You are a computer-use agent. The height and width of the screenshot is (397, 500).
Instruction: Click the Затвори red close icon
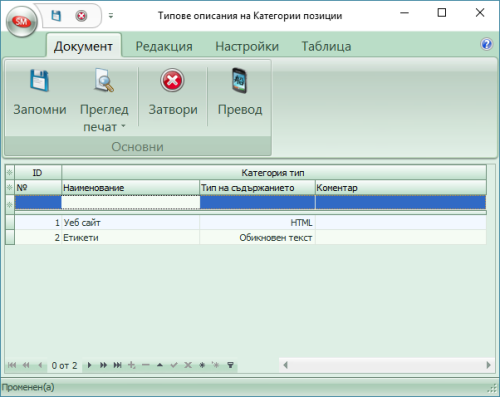172,80
